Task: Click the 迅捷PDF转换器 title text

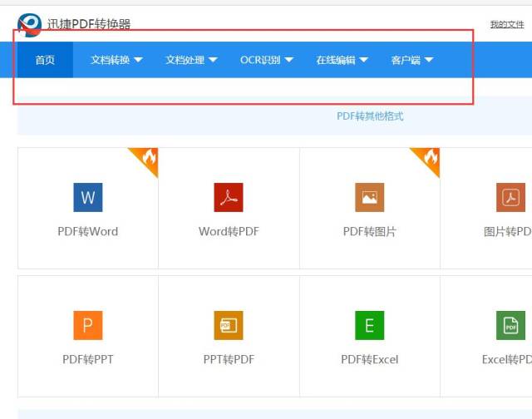Action: 89,24
